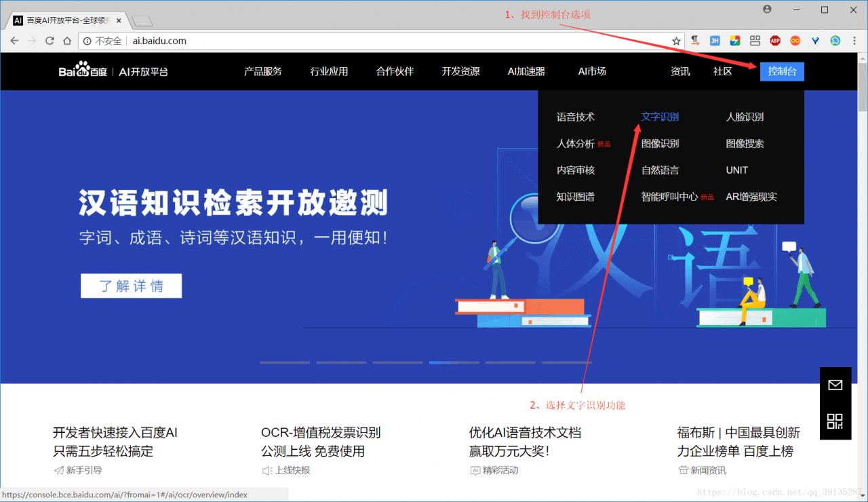
Task: Select 图像搜索 in the console dropdown
Action: [745, 143]
